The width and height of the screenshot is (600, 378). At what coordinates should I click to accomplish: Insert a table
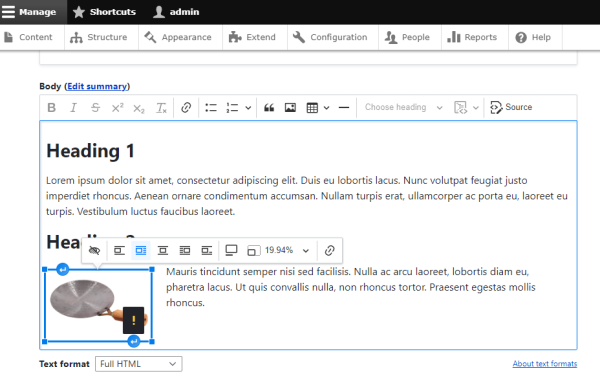click(x=312, y=108)
